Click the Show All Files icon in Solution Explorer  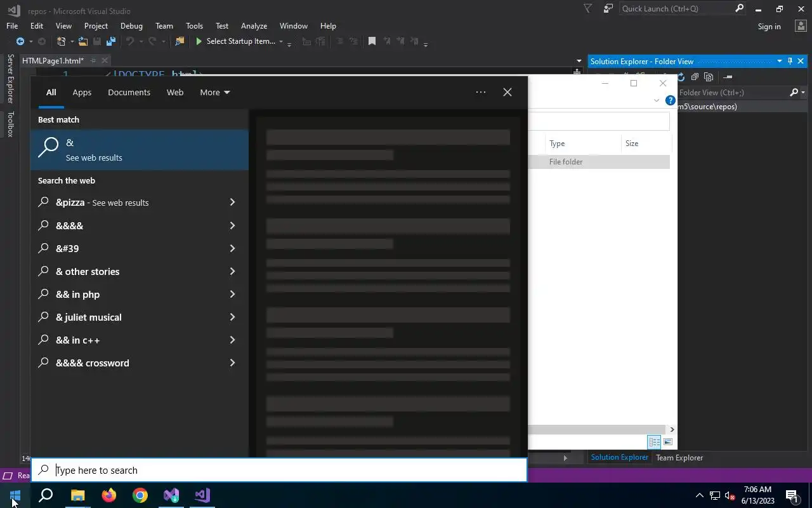[x=709, y=77]
